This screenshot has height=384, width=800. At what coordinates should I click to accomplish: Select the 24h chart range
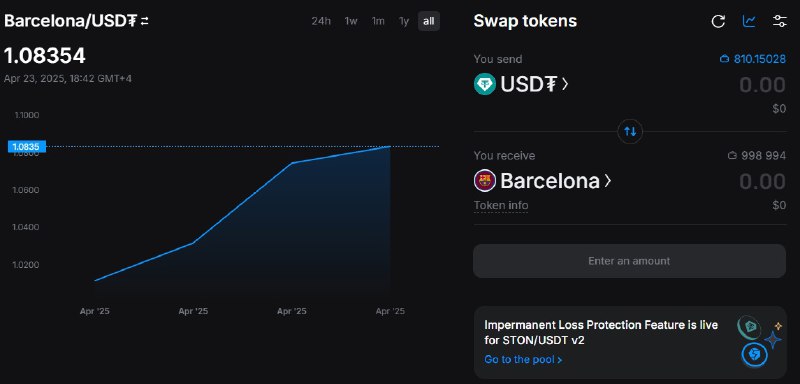pyautogui.click(x=321, y=21)
